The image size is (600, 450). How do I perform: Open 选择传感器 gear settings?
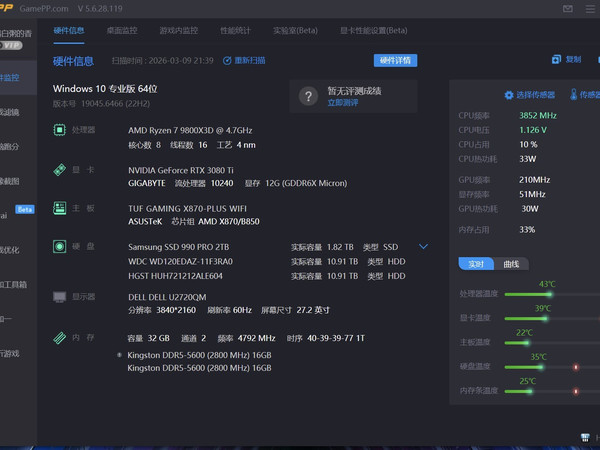509,95
